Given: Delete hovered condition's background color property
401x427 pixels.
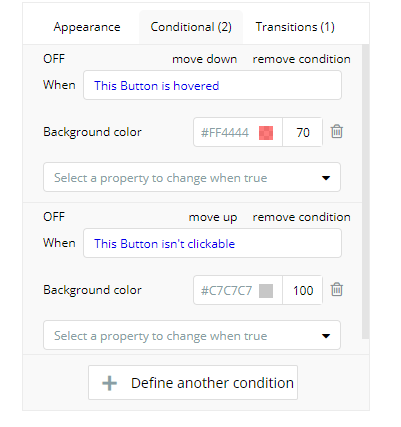Looking at the screenshot, I should point(337,132).
